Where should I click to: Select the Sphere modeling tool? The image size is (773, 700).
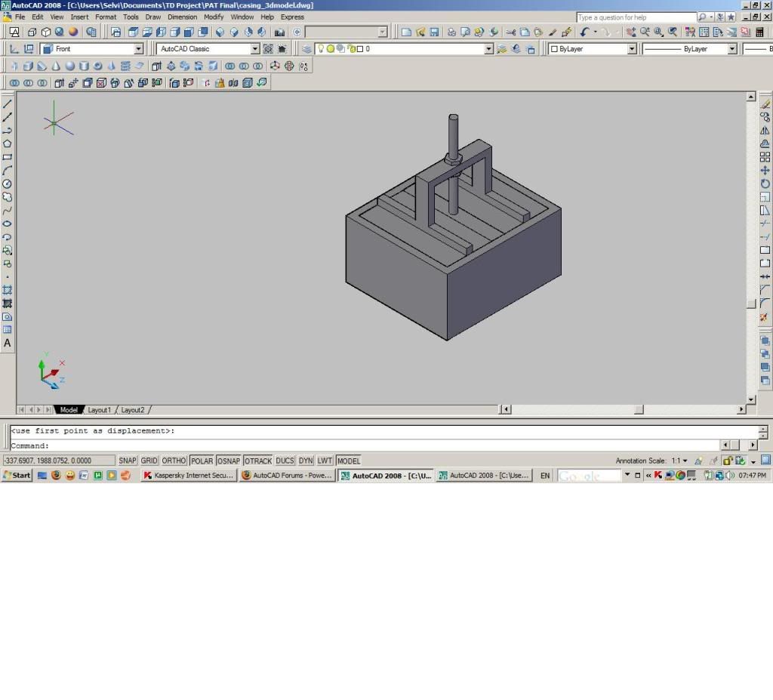point(69,66)
